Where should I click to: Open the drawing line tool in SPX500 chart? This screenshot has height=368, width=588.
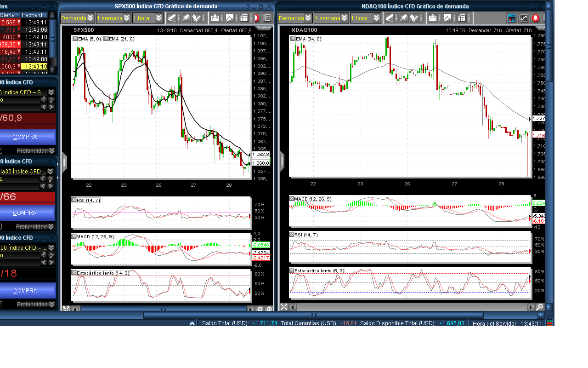click(x=172, y=18)
